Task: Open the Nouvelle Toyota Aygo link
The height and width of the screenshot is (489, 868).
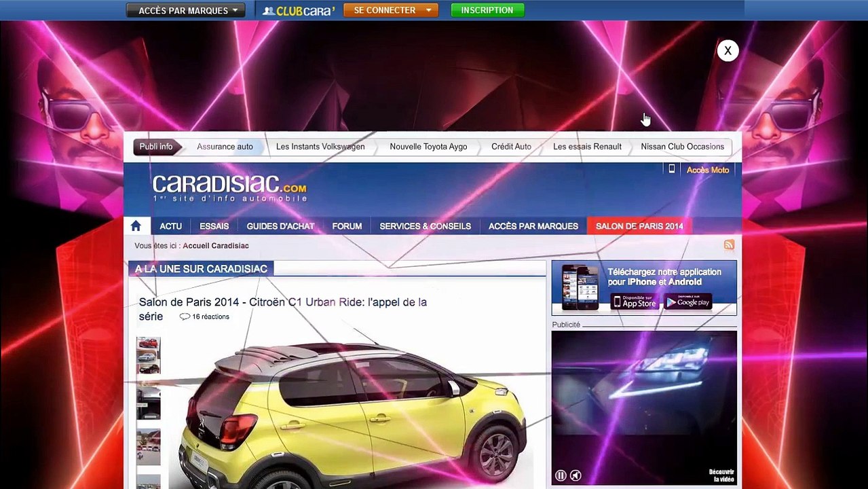Action: [428, 147]
